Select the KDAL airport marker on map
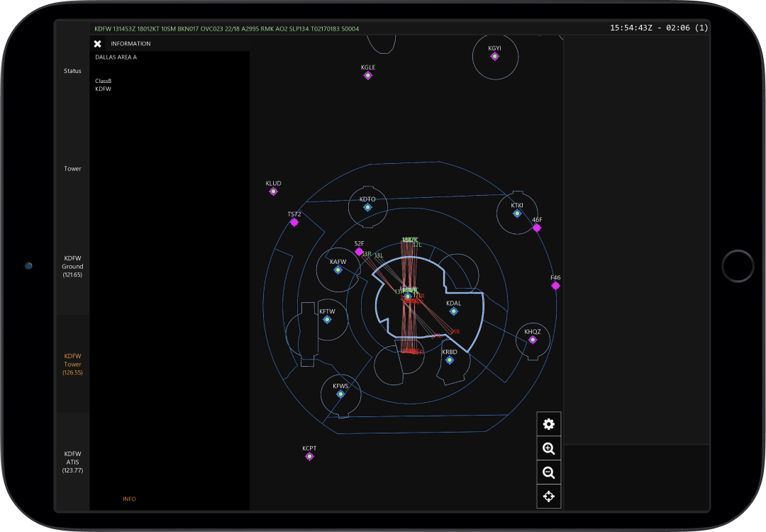Screen dimensions: 766x532 (x=453, y=311)
